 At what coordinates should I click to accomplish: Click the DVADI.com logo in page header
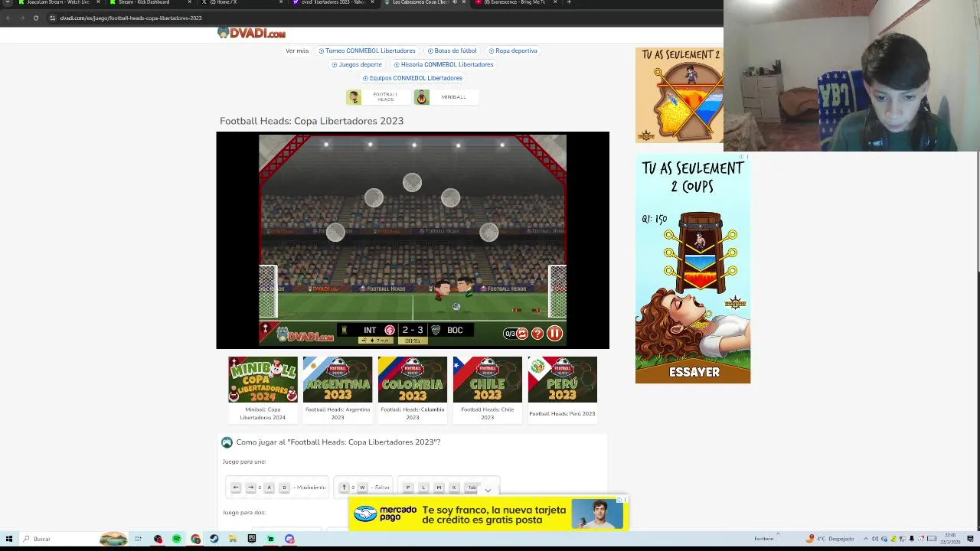click(x=251, y=33)
